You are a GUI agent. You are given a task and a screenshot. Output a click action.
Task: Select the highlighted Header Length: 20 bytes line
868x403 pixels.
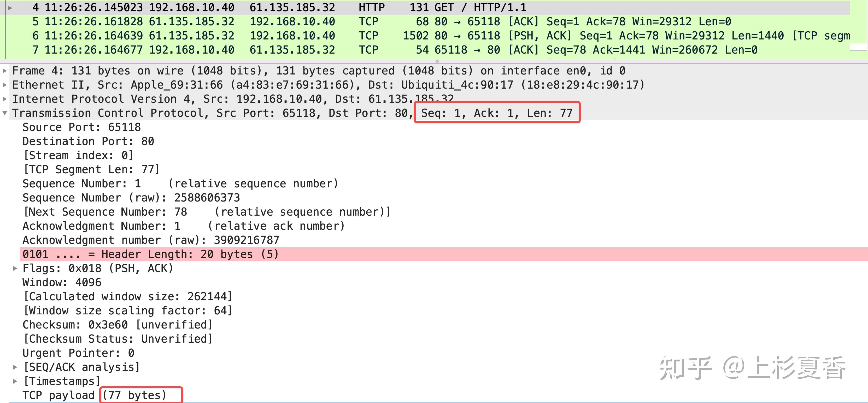point(151,254)
